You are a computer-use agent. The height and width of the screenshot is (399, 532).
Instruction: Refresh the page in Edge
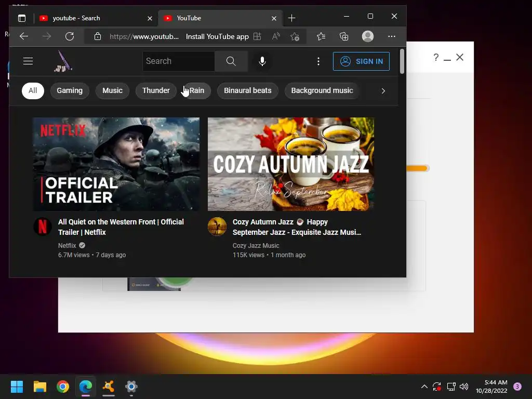point(70,36)
